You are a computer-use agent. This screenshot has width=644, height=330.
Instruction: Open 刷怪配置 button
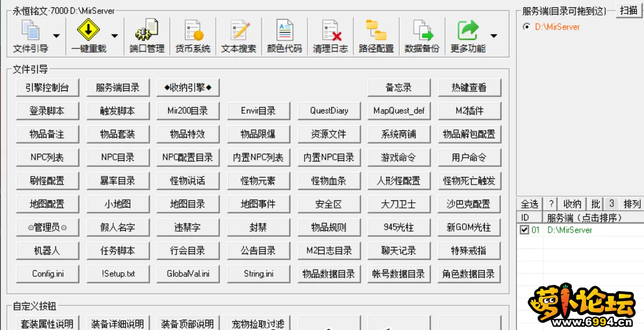point(47,181)
